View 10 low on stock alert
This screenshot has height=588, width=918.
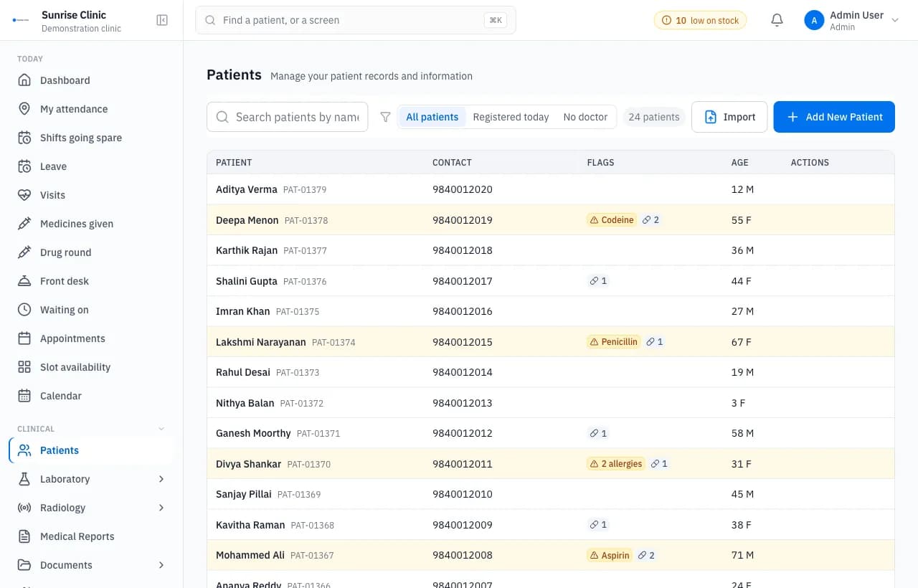tap(700, 20)
